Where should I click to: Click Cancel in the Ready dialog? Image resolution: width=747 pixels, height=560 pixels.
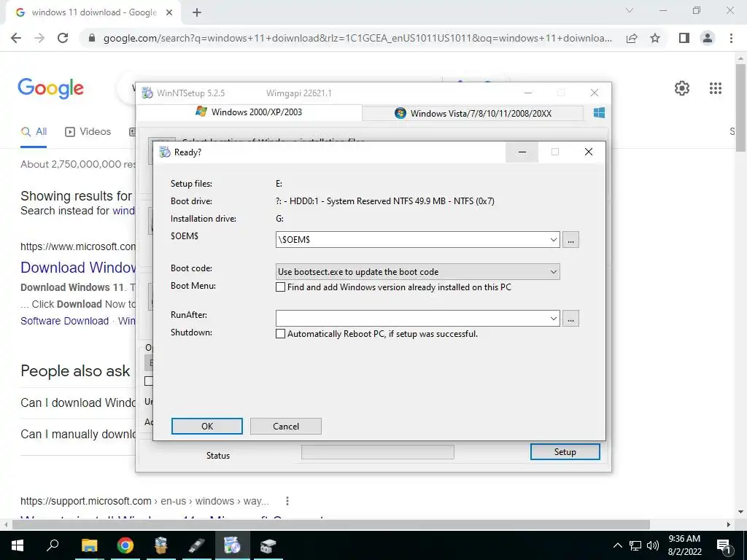click(x=286, y=426)
